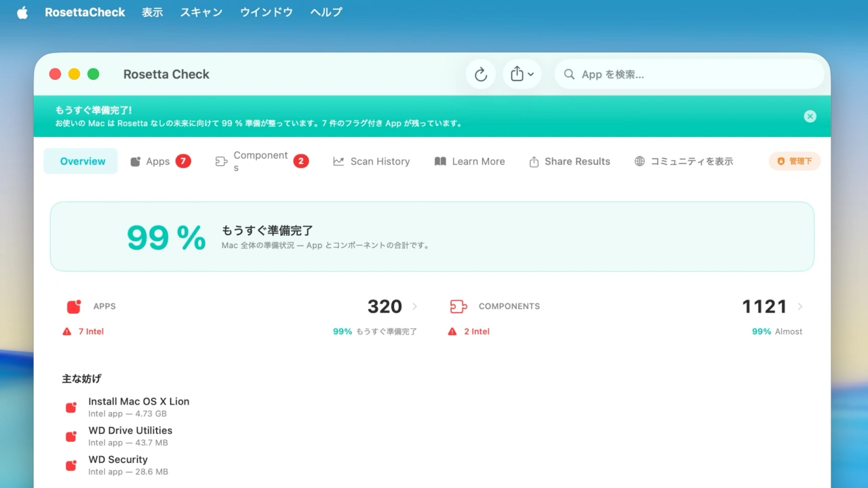Viewport: 868px width, 488px height.
Task: Open the スキャン menu
Action: (201, 12)
